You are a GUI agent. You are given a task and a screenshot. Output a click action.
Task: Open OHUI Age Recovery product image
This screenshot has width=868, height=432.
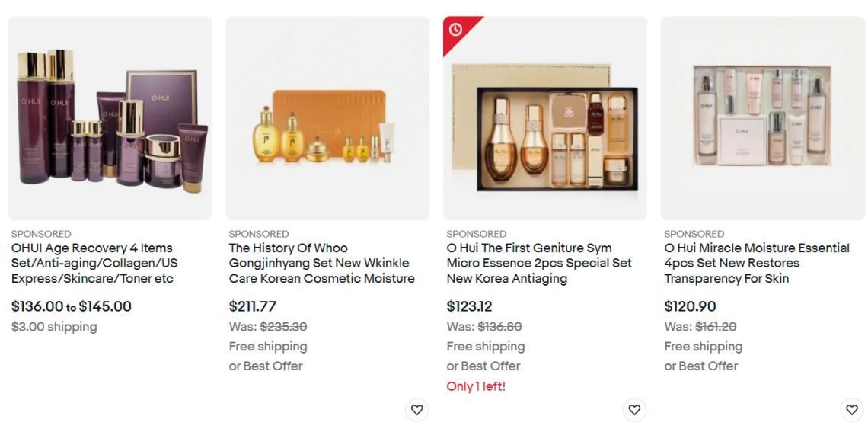(x=110, y=118)
